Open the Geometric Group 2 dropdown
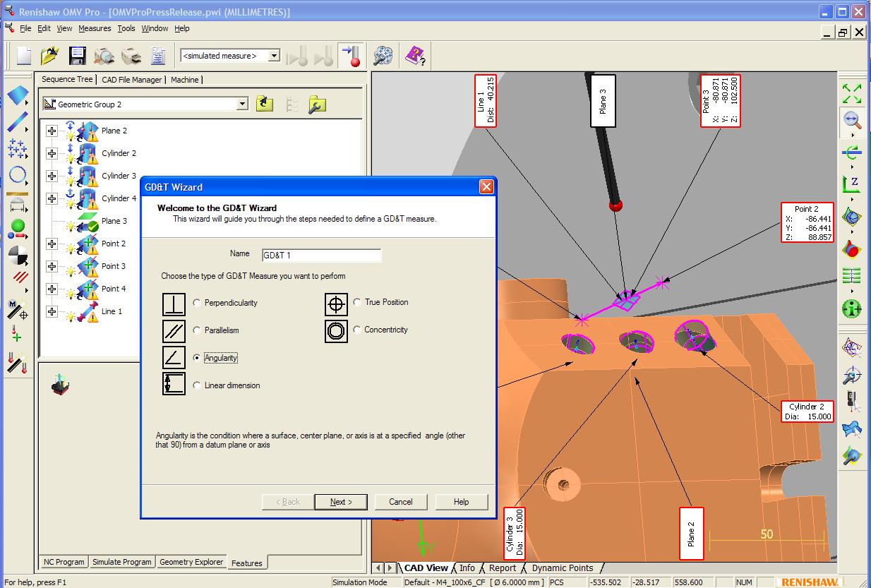 tap(242, 104)
